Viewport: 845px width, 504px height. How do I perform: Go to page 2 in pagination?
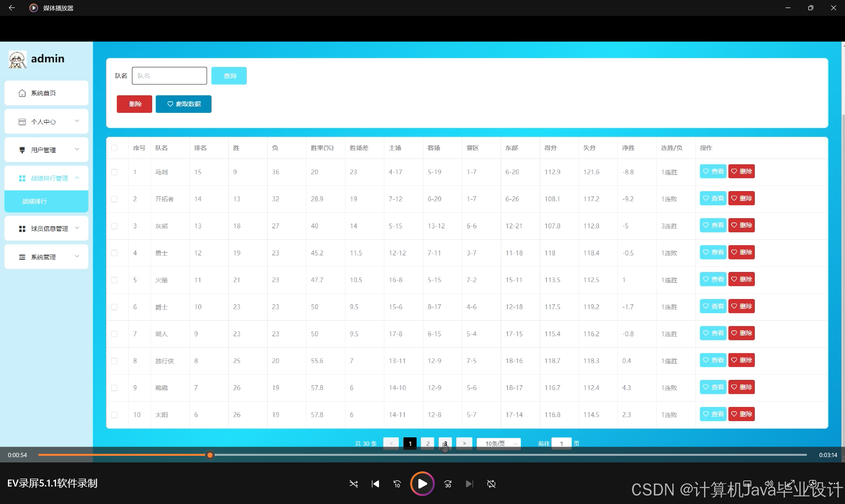coord(427,443)
